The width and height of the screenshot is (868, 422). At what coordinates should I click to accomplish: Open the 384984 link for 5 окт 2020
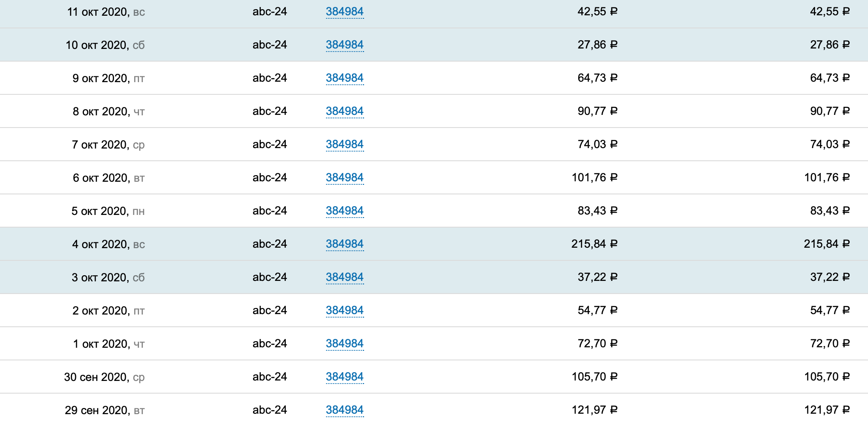coord(344,211)
